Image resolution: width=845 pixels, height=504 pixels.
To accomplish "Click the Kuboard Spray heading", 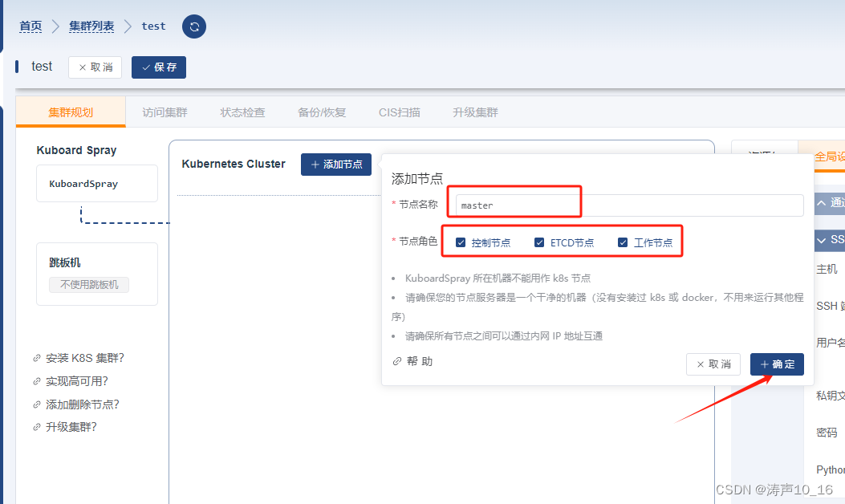I will point(76,150).
